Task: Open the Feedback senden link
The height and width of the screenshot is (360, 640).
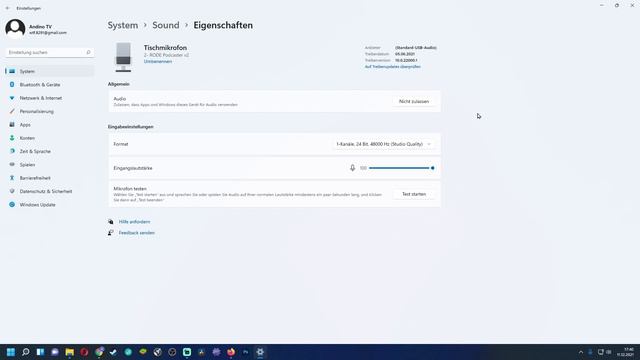Action: coord(137,233)
